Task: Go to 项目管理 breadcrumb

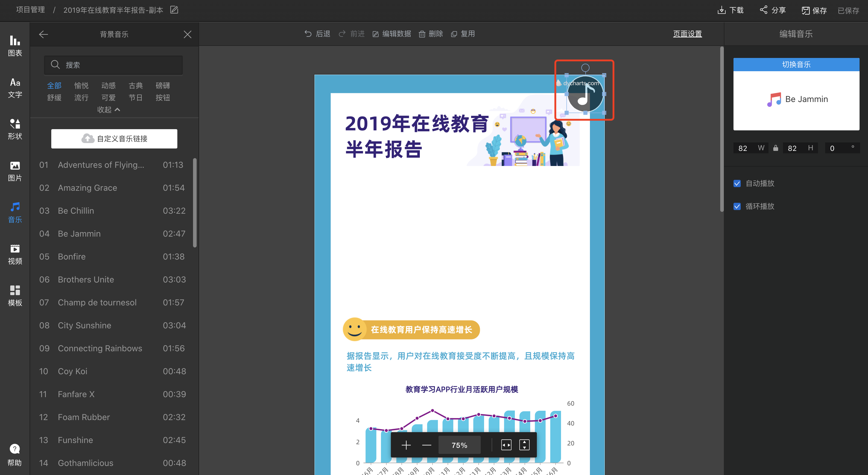Action: tap(30, 10)
